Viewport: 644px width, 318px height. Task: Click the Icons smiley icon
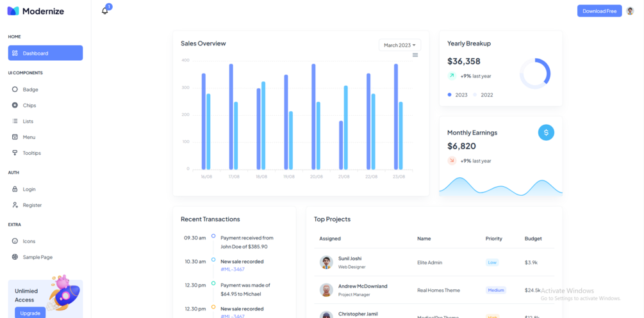(x=15, y=241)
